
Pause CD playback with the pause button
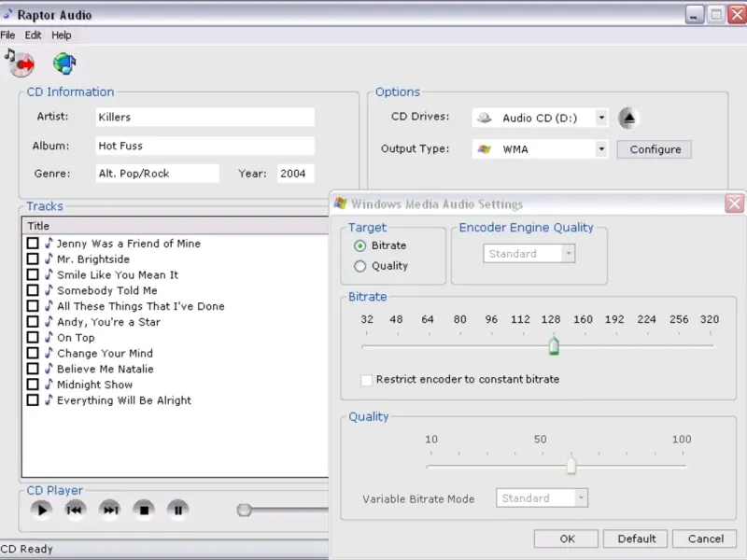[x=178, y=510]
